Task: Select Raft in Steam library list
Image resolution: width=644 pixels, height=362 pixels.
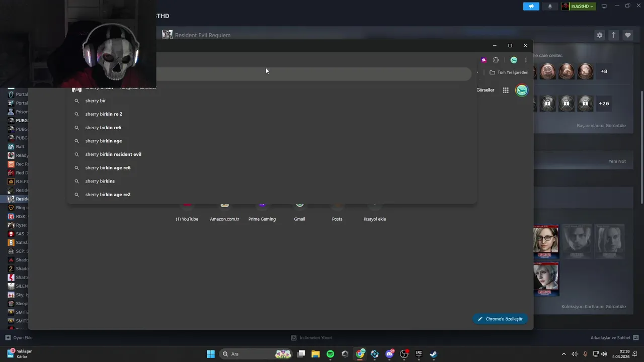Action: pos(17,147)
